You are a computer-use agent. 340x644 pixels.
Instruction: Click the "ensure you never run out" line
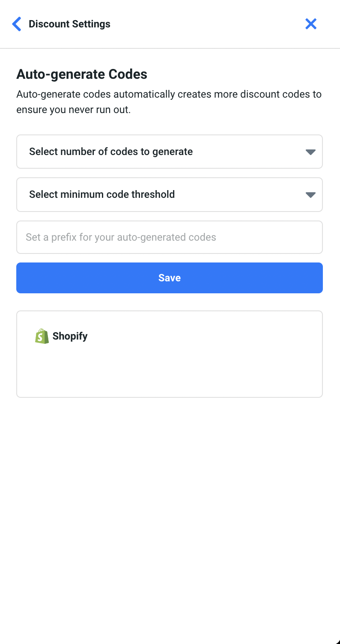click(73, 110)
